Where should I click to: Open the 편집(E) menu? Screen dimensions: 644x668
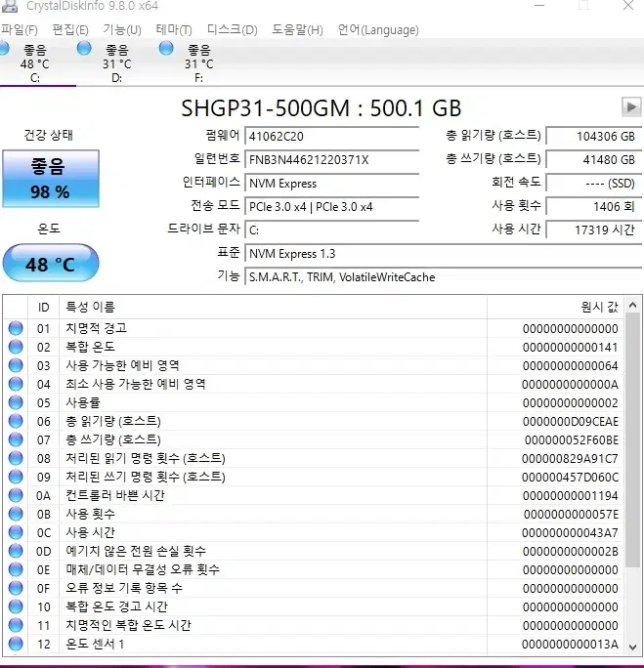[x=70, y=30]
